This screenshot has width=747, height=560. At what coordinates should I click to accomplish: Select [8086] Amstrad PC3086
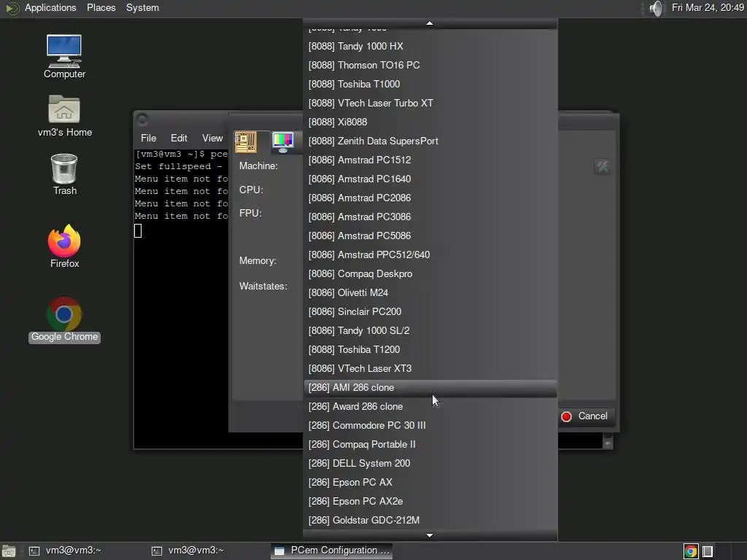click(x=430, y=217)
